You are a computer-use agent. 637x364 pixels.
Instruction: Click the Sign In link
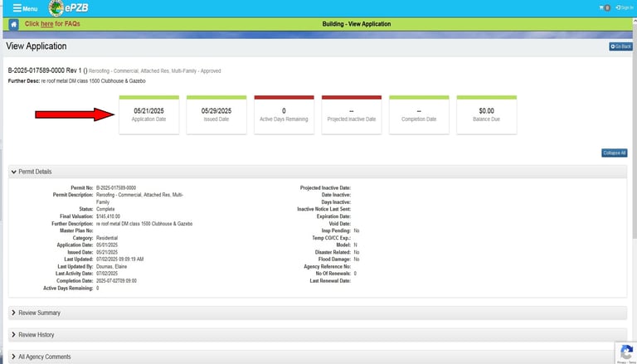pos(625,7)
